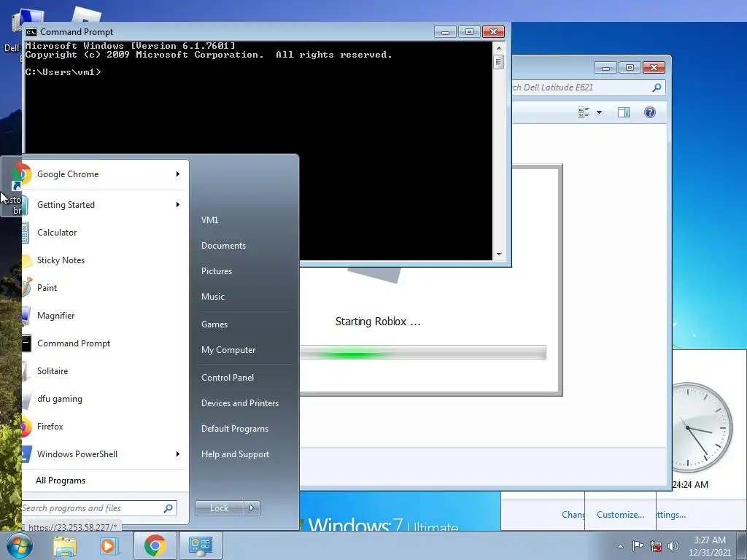Click the Change your view icon
The width and height of the screenshot is (747, 560).
click(584, 112)
